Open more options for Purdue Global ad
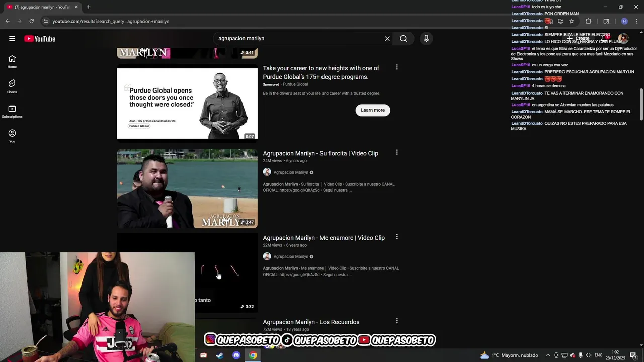The height and width of the screenshot is (362, 644). click(397, 67)
